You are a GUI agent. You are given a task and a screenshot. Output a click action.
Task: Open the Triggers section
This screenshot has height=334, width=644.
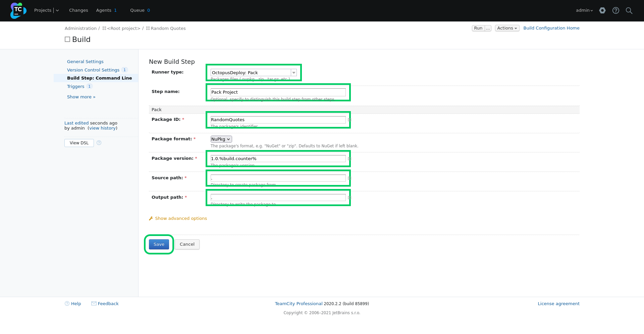click(x=76, y=86)
